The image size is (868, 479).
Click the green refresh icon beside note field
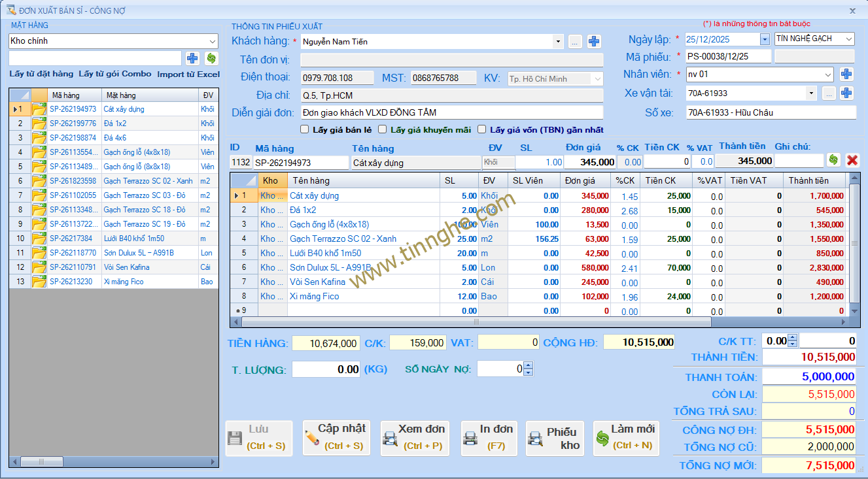(x=833, y=160)
